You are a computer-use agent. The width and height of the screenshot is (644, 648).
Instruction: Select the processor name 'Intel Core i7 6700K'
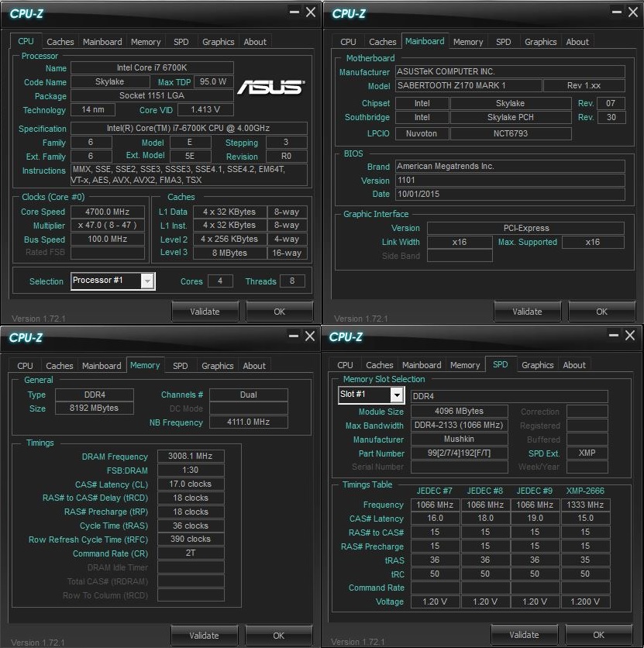pyautogui.click(x=152, y=67)
